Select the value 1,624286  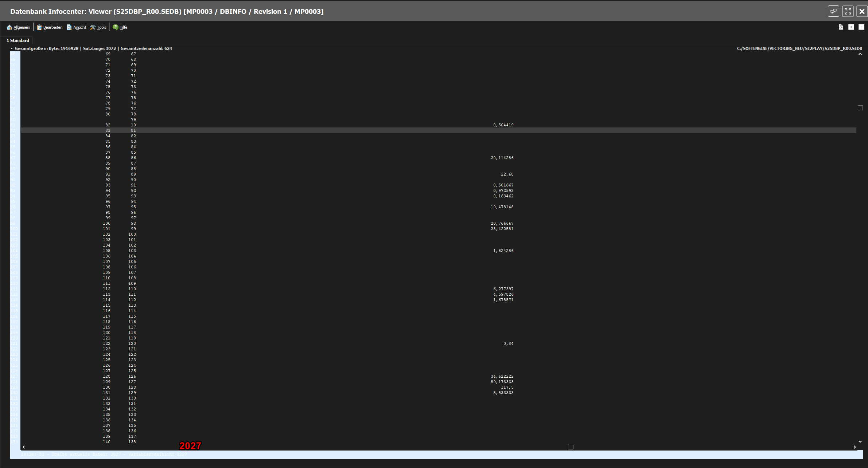coord(503,251)
